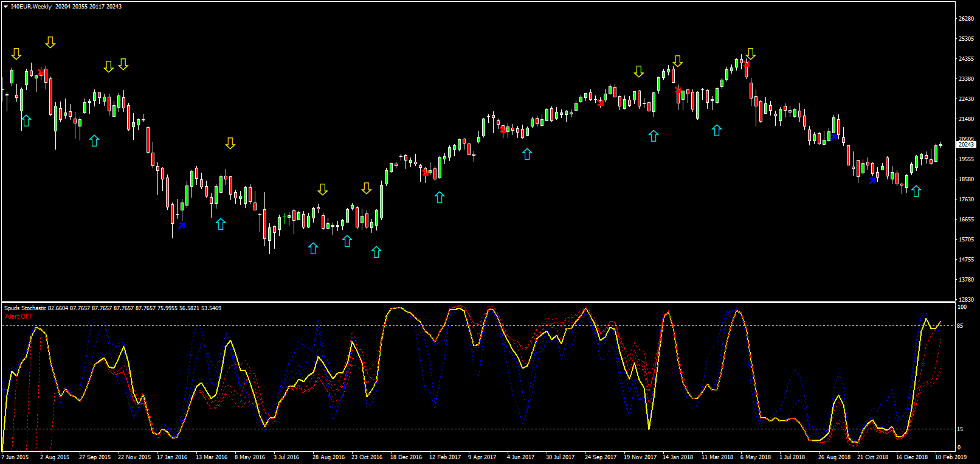Click stochastic level label 100
980x464 pixels.
[962, 307]
